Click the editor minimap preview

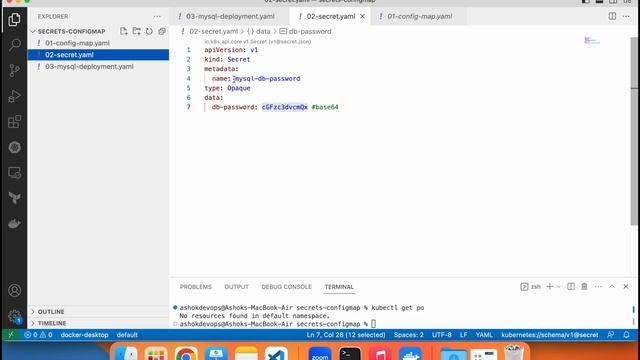592,40
